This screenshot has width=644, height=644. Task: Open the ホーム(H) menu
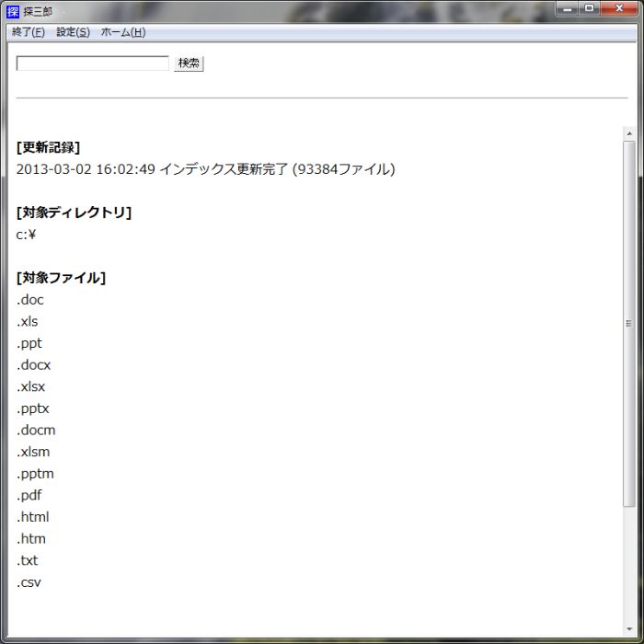(x=122, y=32)
